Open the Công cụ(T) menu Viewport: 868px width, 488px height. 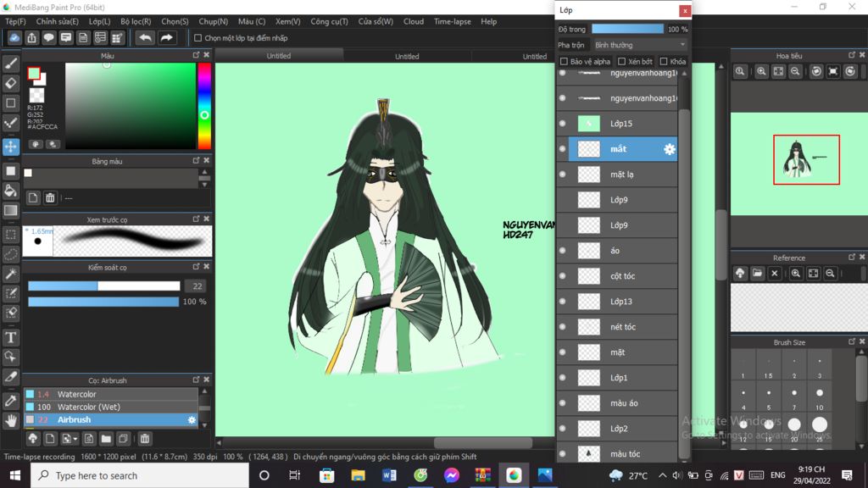coord(329,21)
